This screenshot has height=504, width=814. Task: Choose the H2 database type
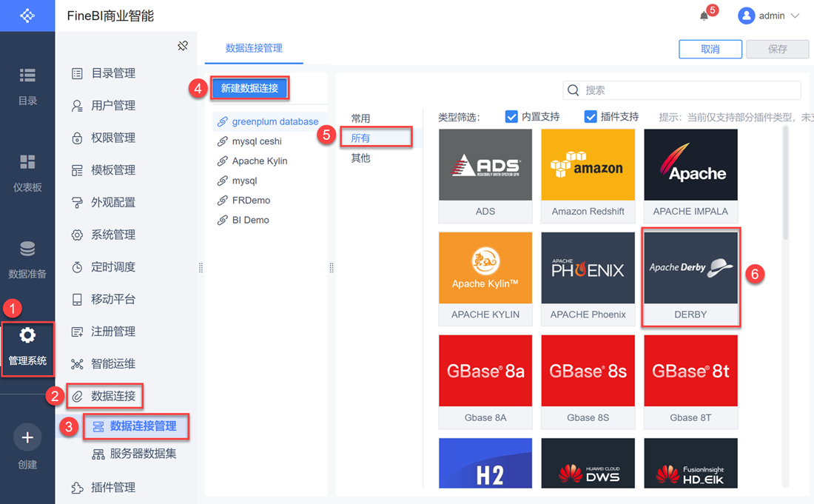[x=485, y=463]
